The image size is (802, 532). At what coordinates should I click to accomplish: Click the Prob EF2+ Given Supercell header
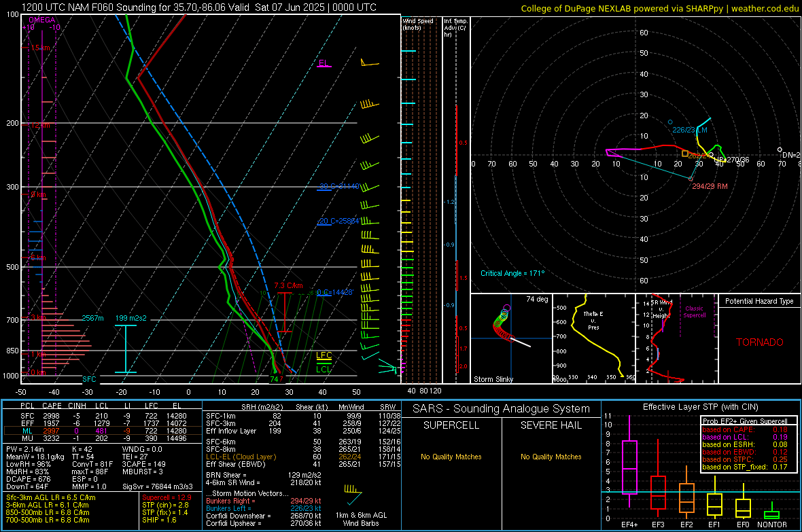click(745, 421)
